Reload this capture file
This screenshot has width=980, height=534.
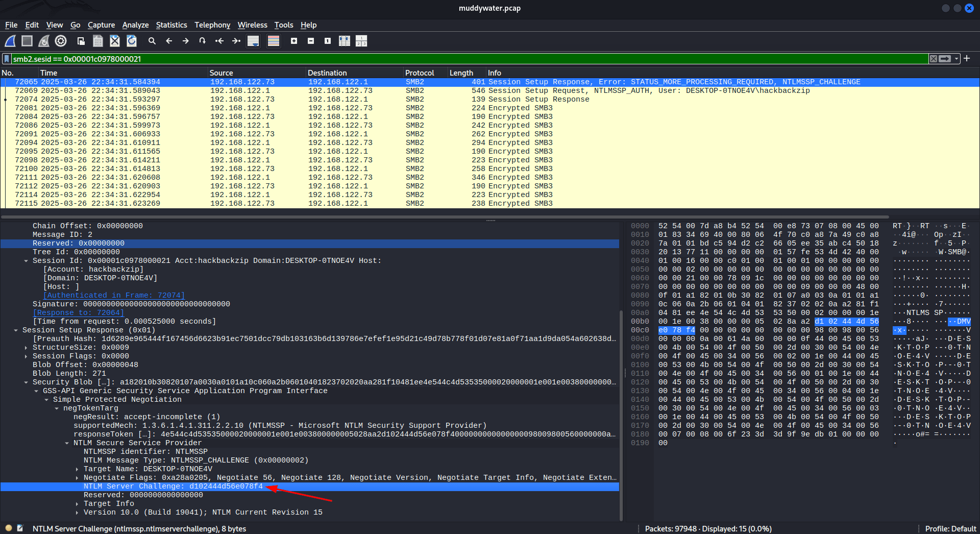(132, 41)
